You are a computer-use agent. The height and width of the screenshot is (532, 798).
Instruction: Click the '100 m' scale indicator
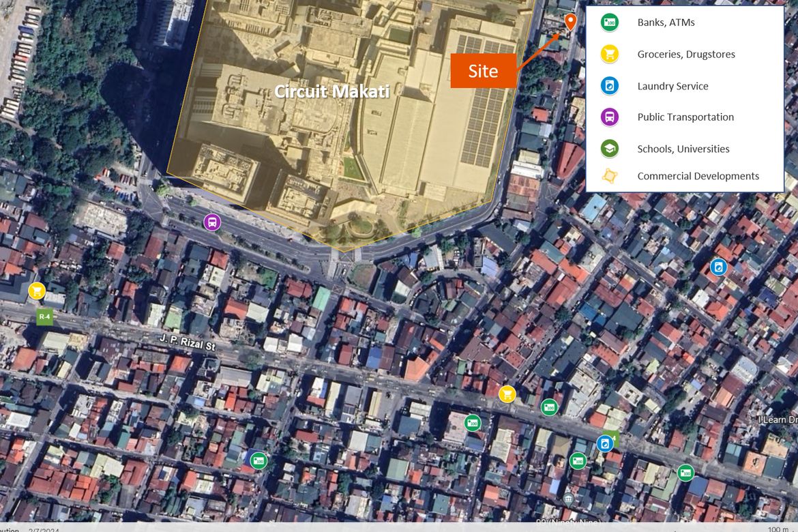click(778, 529)
